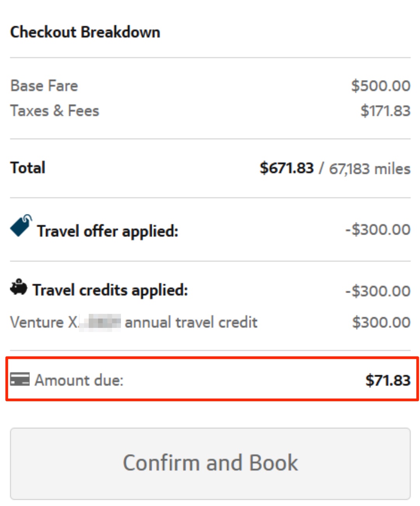Click the credit card icon beside Amount due
Screen dimensions: 420x506
pos(21,379)
